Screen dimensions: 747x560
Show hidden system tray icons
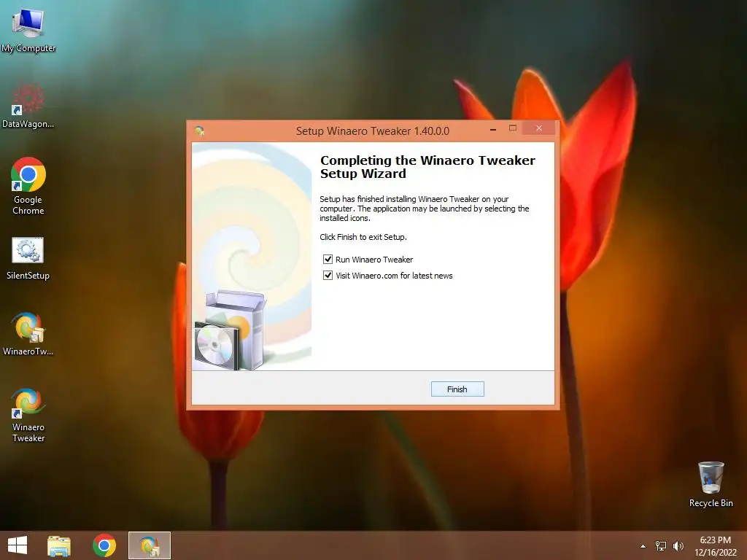(643, 546)
